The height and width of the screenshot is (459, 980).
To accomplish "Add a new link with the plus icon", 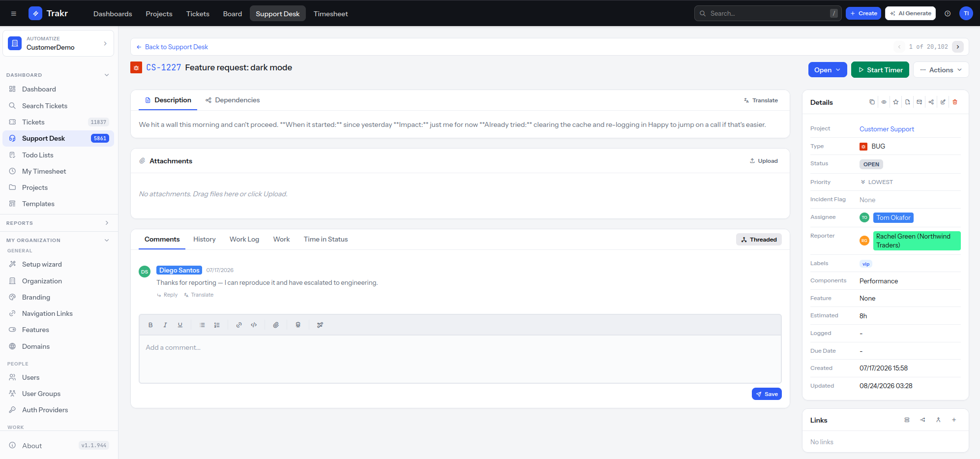I will coord(954,420).
